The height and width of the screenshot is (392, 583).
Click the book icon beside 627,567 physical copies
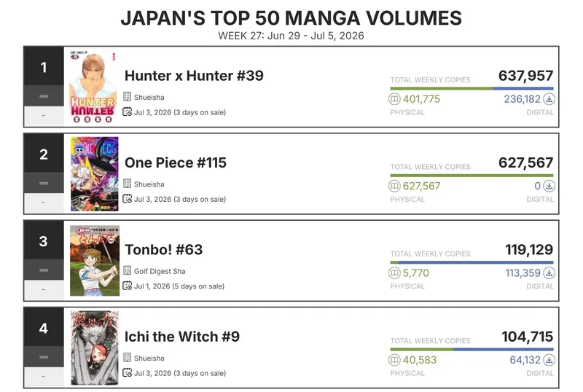pyautogui.click(x=394, y=186)
